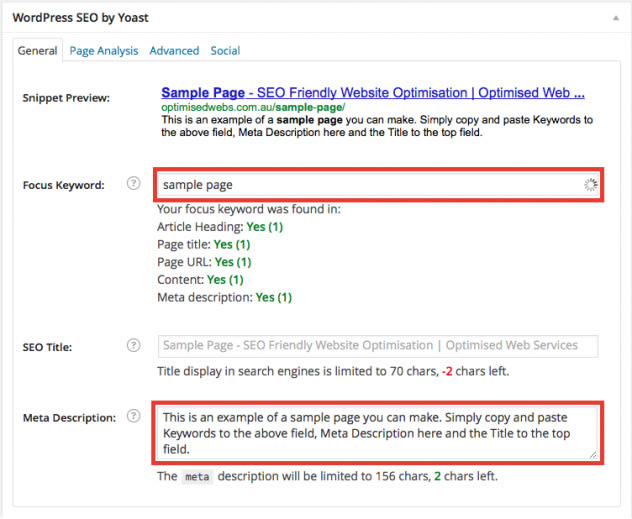This screenshot has width=632, height=519.
Task: Click the 'meta' code label below the textarea
Action: (x=198, y=476)
